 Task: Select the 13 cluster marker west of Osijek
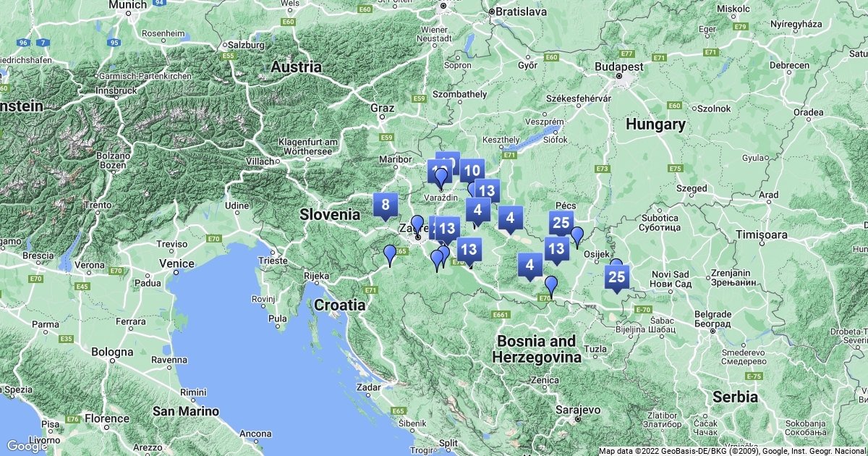[x=556, y=250]
